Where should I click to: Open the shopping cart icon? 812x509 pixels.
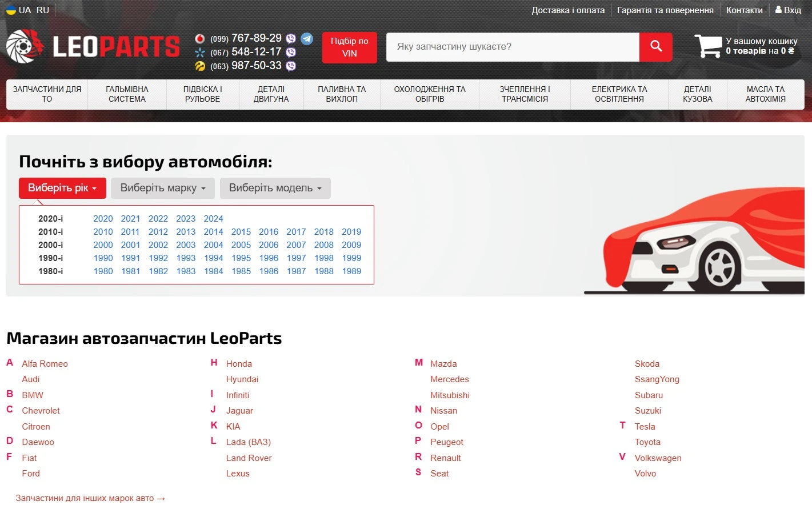point(708,46)
